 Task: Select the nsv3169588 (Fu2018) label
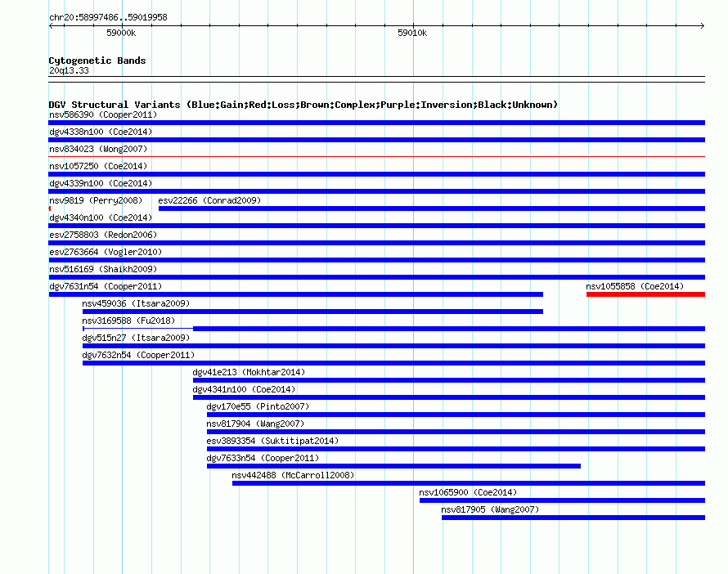pyautogui.click(x=128, y=321)
